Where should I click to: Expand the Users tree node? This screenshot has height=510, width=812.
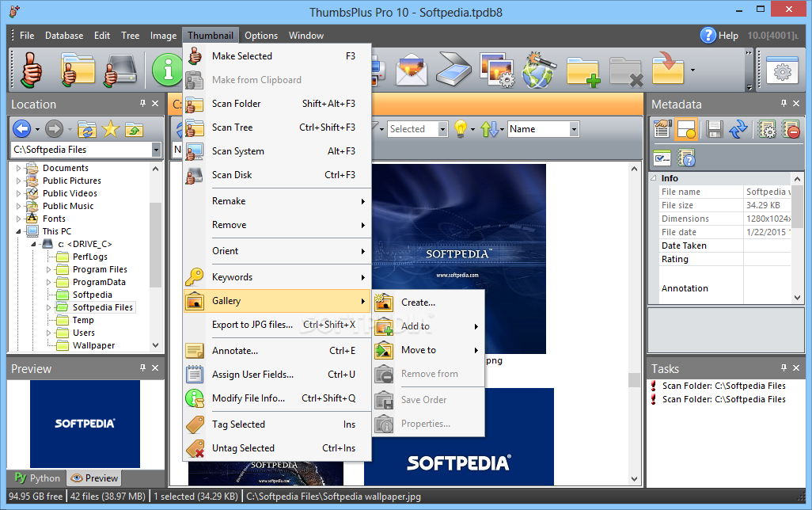tap(49, 333)
